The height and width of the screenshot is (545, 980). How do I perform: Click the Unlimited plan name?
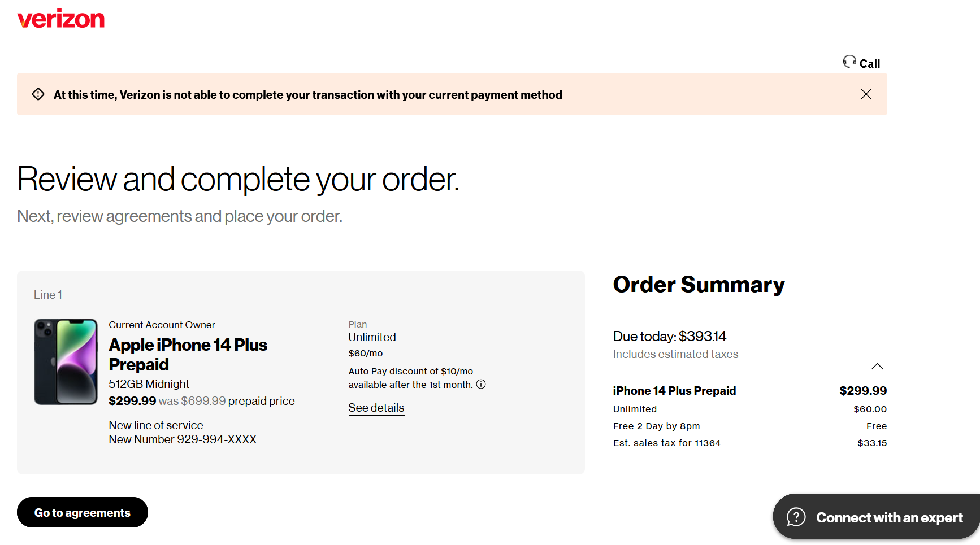[x=372, y=337]
